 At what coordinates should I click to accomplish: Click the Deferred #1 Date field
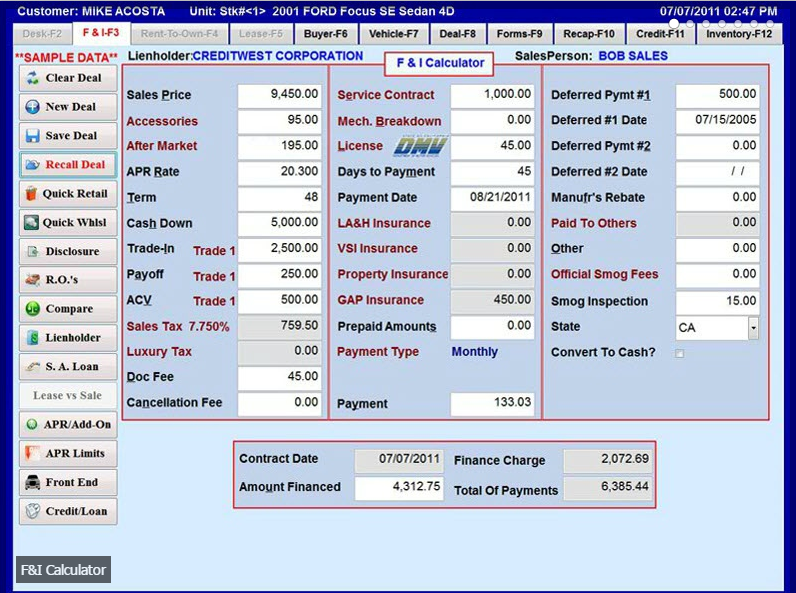(x=717, y=121)
